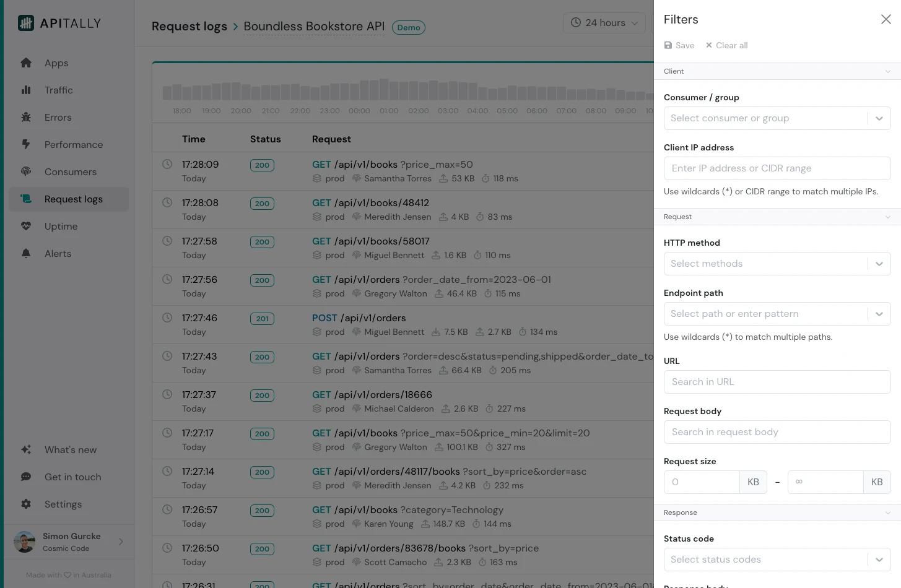Image resolution: width=901 pixels, height=588 pixels.
Task: Click the Save filters icon
Action: 668,45
